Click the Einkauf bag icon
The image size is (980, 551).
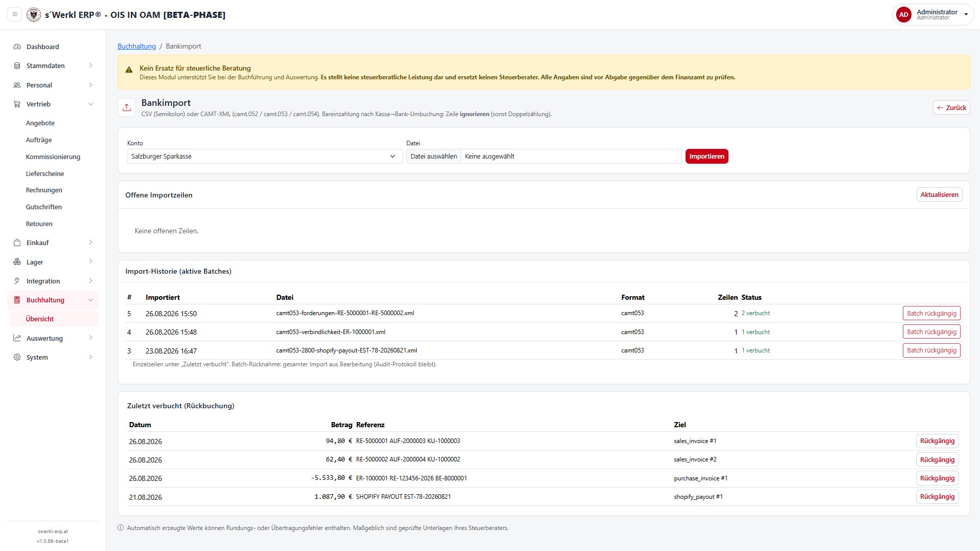(x=17, y=243)
